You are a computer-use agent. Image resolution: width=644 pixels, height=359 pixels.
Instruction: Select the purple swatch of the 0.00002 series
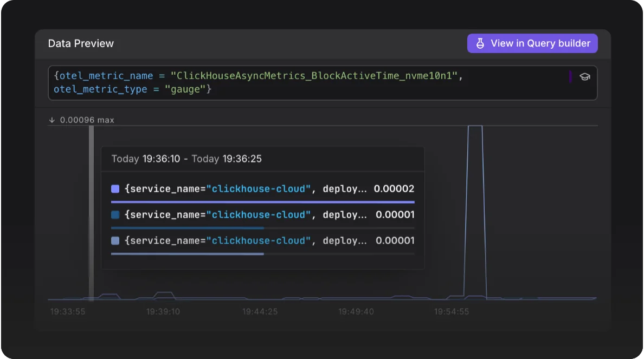[x=115, y=189]
